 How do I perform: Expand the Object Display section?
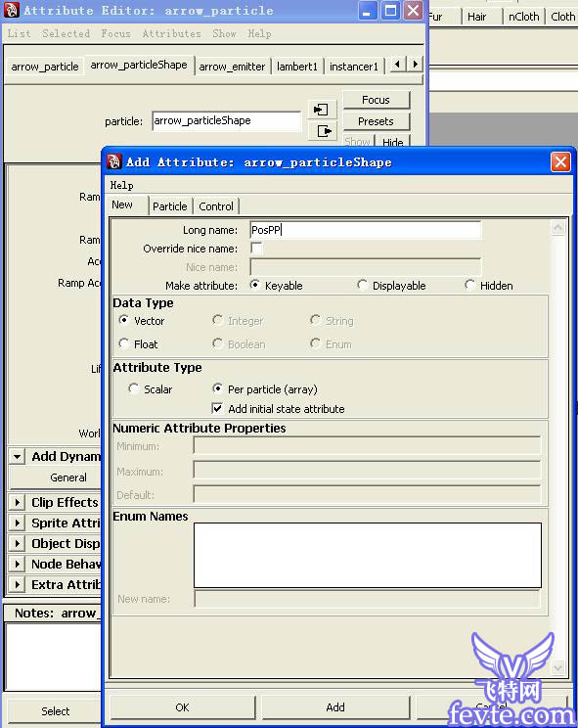[18, 543]
